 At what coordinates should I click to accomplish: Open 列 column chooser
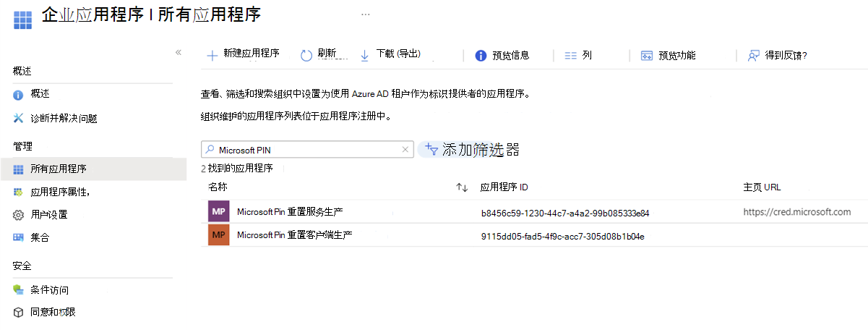point(587,55)
